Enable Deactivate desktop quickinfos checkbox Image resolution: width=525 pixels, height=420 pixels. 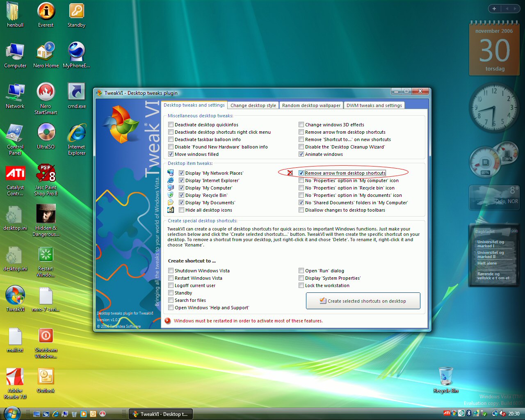(x=171, y=125)
